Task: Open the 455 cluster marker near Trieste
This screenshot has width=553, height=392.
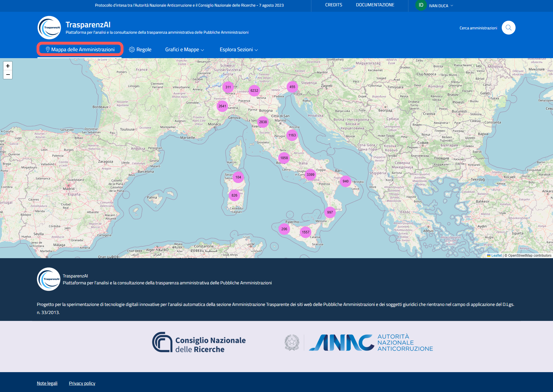Action: pos(292,87)
